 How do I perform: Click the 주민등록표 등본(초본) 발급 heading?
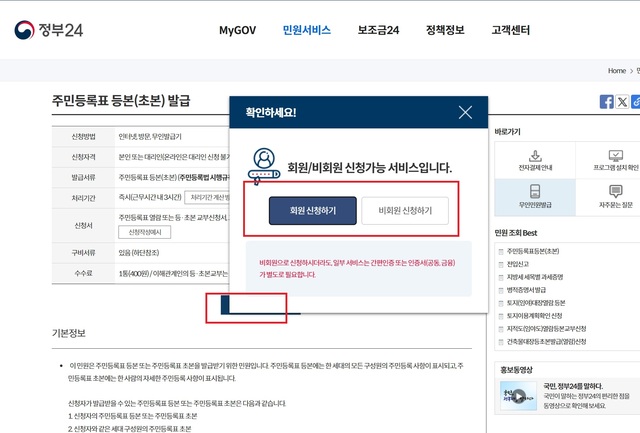121,101
